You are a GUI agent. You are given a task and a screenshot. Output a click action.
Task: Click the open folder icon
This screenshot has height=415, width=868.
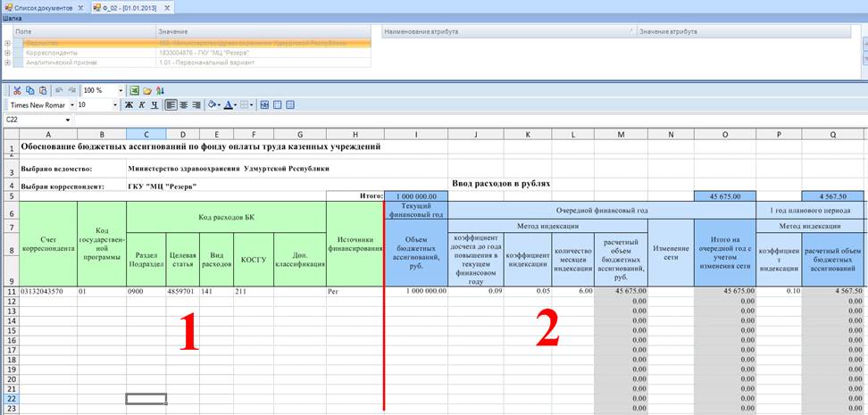point(147,91)
